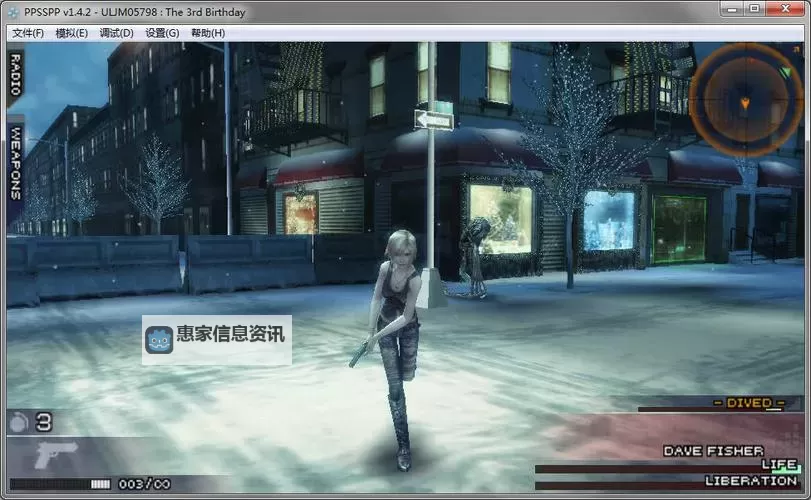Open the 调试(D) debug menu
This screenshot has width=811, height=500.
(x=116, y=33)
